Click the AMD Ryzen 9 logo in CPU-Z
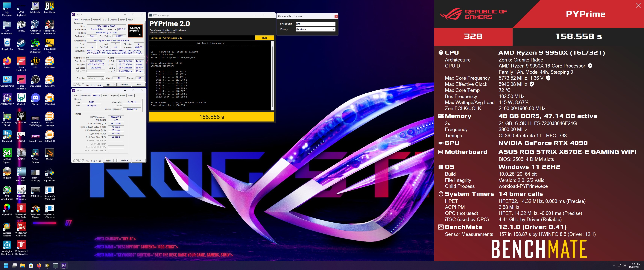The image size is (644, 270). pos(135,31)
